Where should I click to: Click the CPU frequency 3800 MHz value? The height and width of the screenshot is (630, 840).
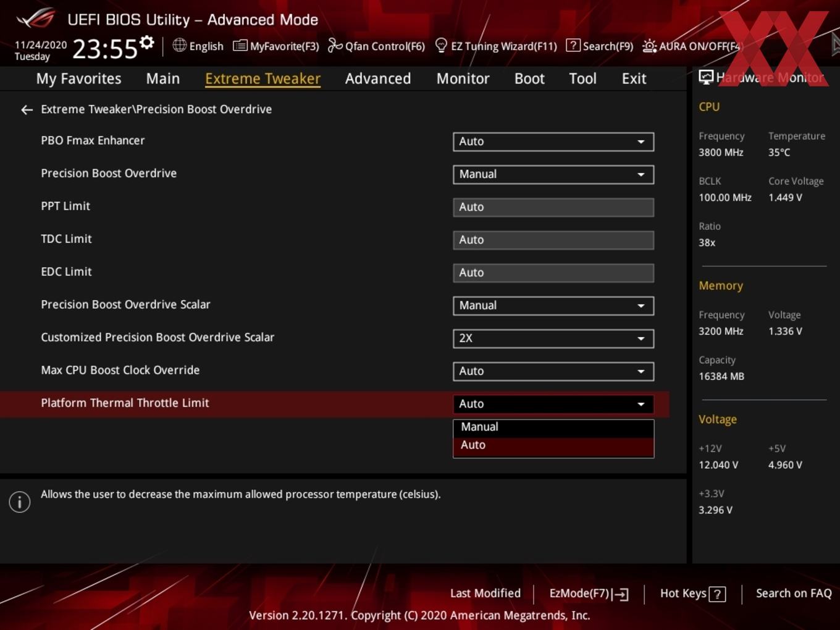[721, 153]
